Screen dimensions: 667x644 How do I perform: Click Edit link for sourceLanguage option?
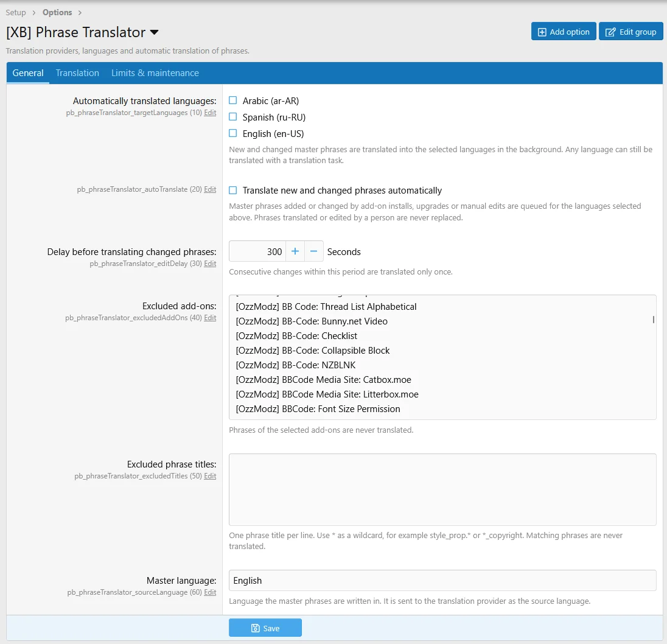210,592
